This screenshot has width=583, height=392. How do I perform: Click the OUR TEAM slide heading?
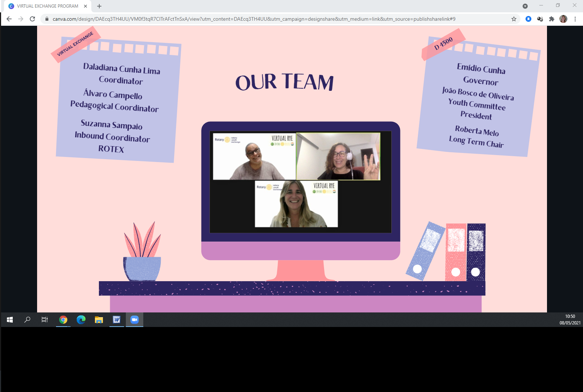(284, 82)
